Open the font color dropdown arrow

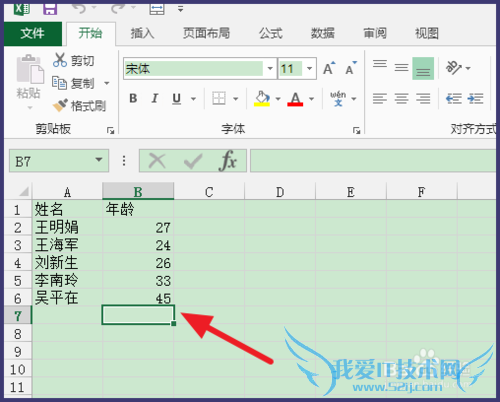pyautogui.click(x=311, y=99)
